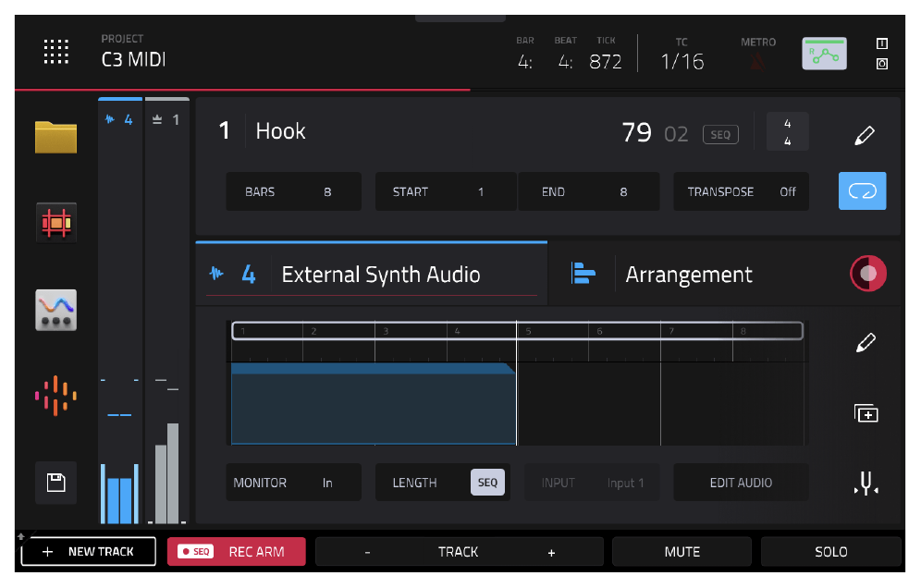This screenshot has height=588, width=921.
Task: Click the project name C3 MIDI
Action: point(133,59)
